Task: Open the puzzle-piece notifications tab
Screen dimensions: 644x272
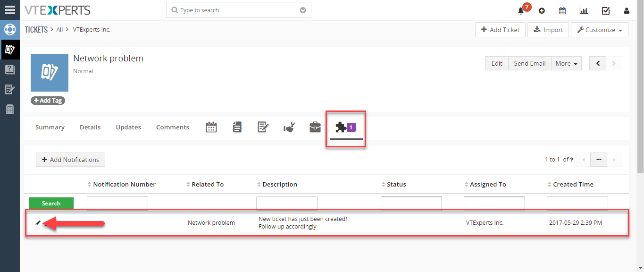Action: click(x=346, y=127)
